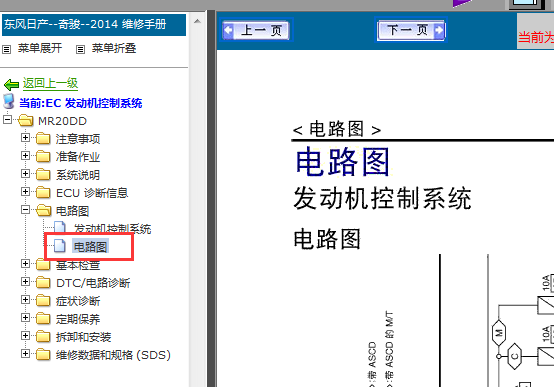The image size is (554, 387).
Task: Click the 发动机控制系统 heading in document
Action: click(x=382, y=198)
